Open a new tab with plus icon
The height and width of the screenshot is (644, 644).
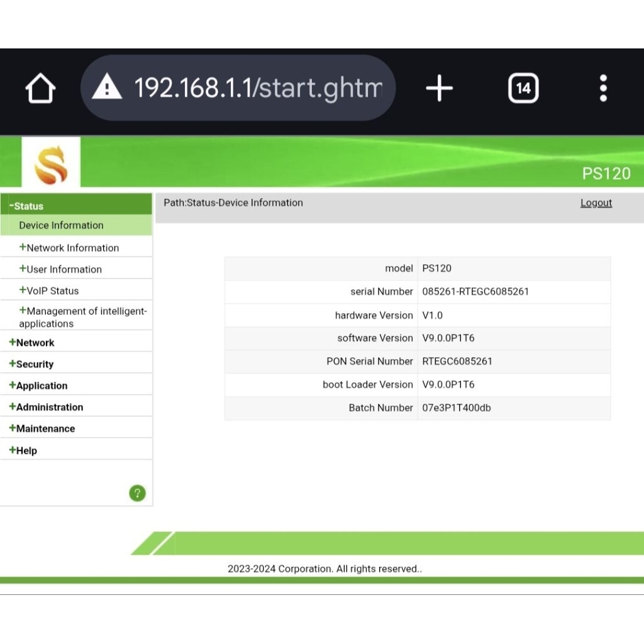click(439, 88)
